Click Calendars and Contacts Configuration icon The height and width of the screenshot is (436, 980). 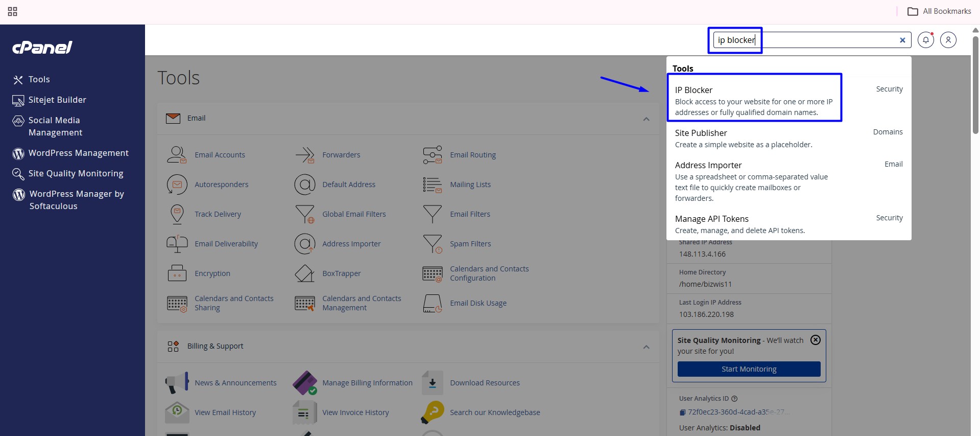[x=432, y=274]
